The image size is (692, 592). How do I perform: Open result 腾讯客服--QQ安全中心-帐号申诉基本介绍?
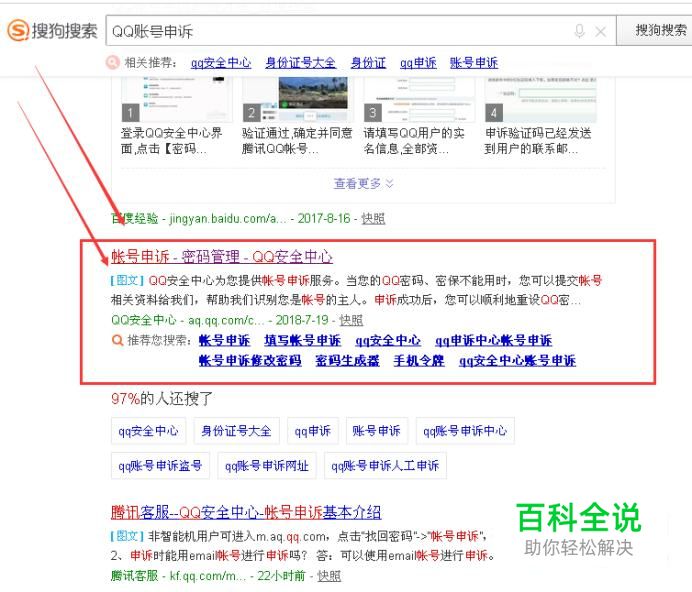point(246,512)
